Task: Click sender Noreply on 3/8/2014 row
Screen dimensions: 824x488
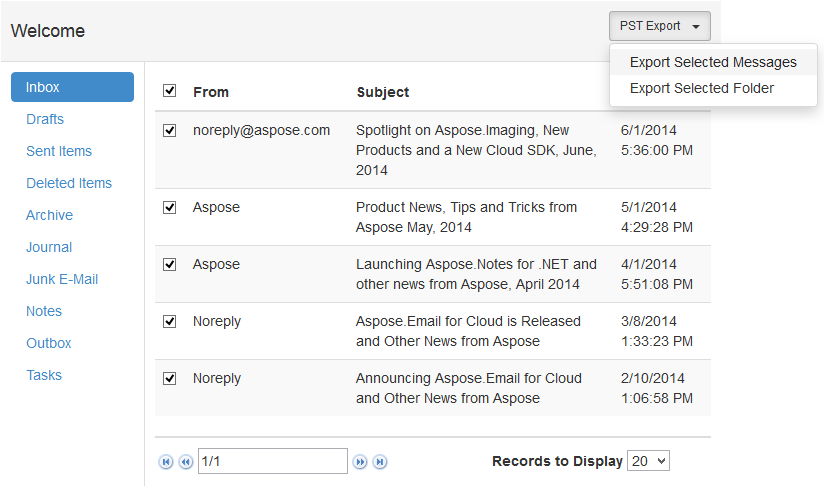Action: [x=217, y=321]
